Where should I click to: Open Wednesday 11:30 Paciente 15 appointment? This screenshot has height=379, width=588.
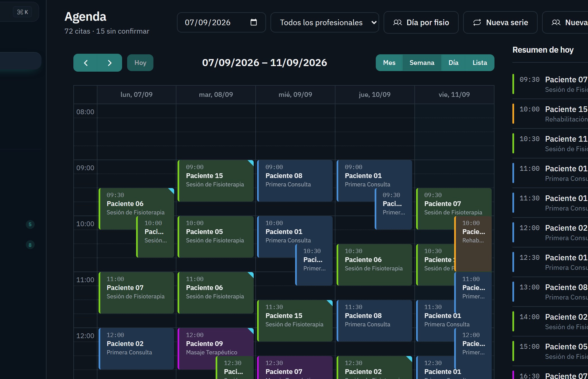pyautogui.click(x=295, y=320)
